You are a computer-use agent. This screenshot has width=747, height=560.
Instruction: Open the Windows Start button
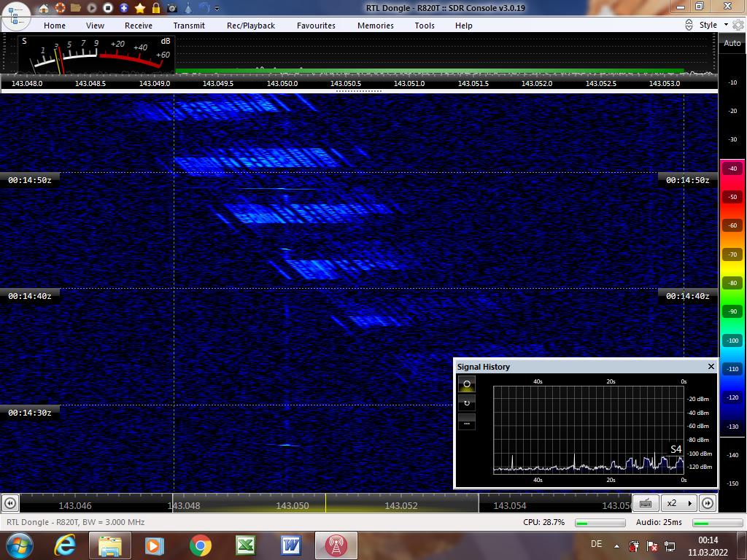(19, 545)
